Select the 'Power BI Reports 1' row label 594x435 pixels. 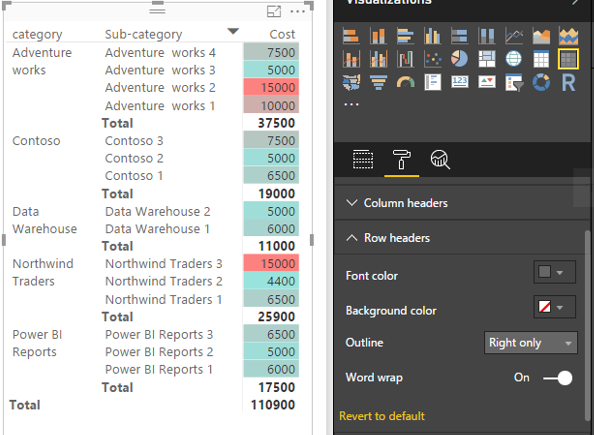point(159,369)
